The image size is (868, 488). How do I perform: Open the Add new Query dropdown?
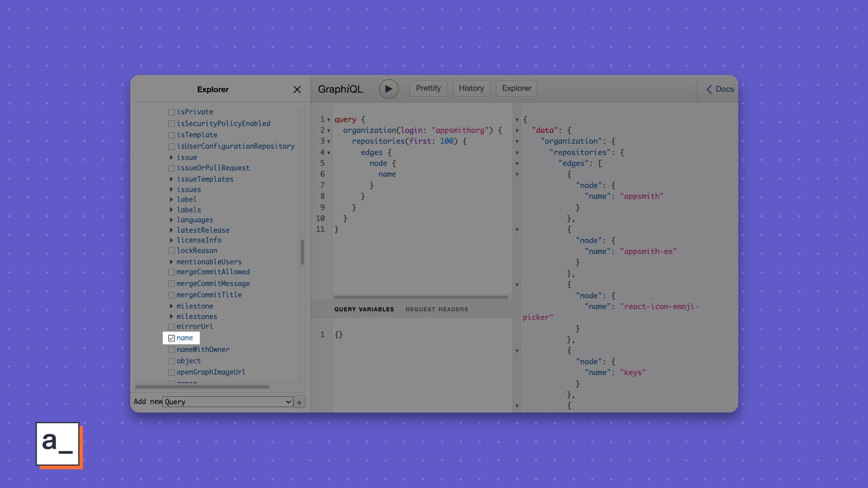point(227,402)
